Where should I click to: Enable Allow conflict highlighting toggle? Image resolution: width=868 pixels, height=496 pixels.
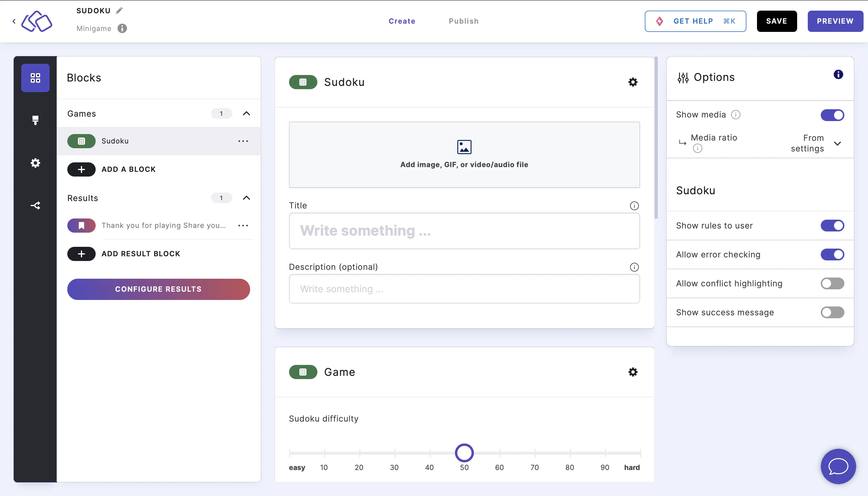(832, 283)
